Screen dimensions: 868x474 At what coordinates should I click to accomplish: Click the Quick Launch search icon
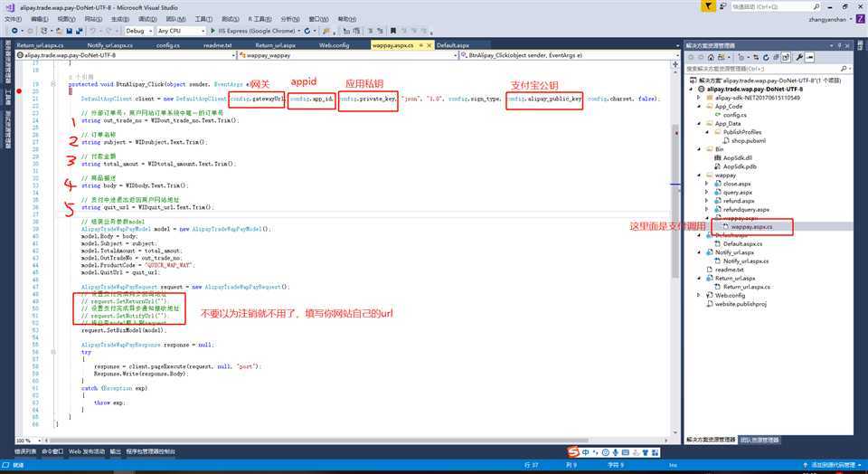pos(816,6)
